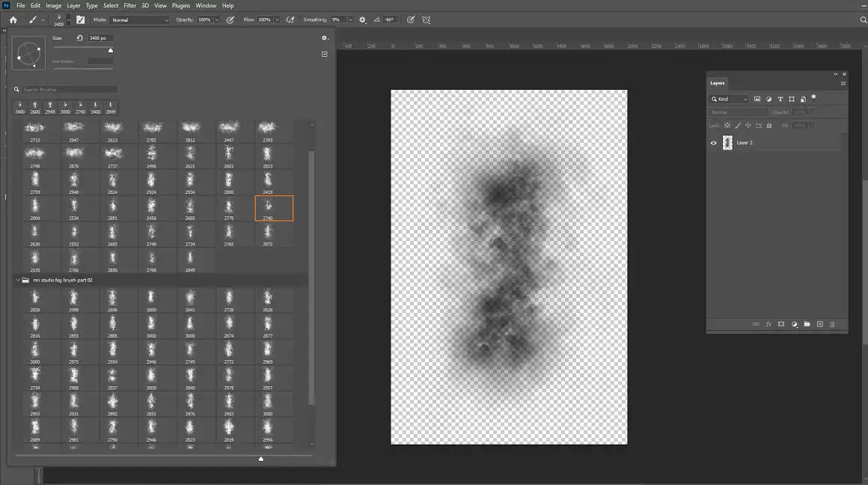Open the Kind filter dropdown
Screen dimensions: 868x485
[x=730, y=99]
